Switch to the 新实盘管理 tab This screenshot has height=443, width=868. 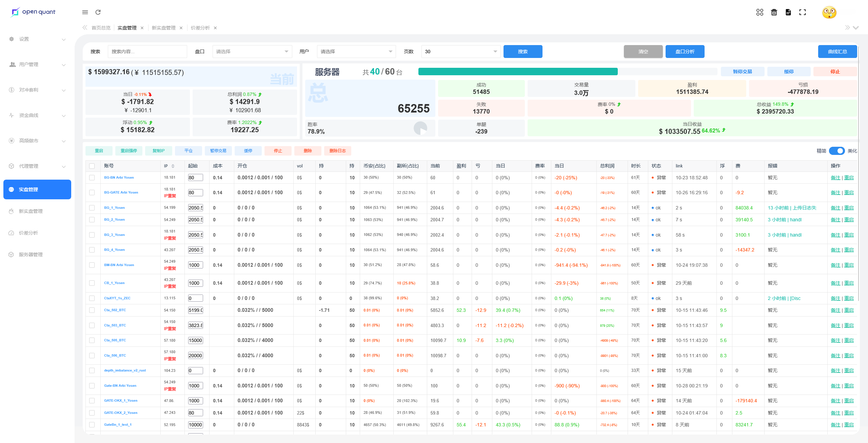click(x=163, y=28)
